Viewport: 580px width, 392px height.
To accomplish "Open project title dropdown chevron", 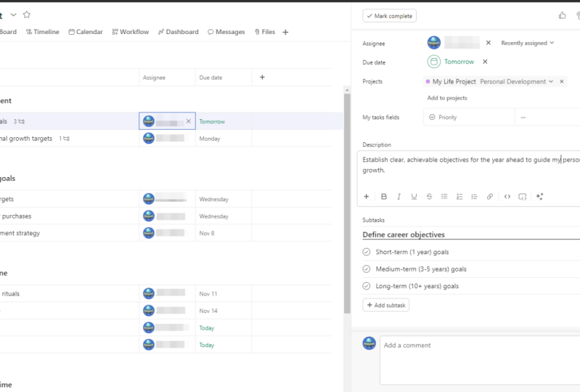I will point(13,15).
